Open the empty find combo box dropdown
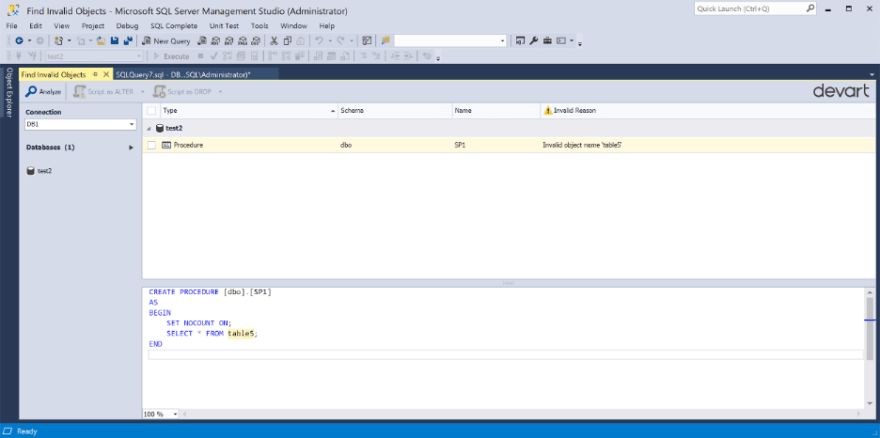880x438 pixels. click(502, 41)
